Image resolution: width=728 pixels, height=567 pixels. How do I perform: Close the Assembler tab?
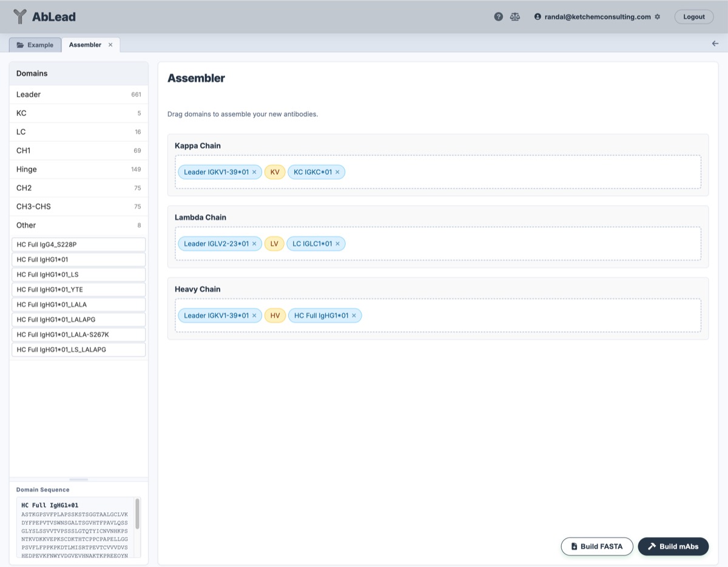tap(110, 45)
